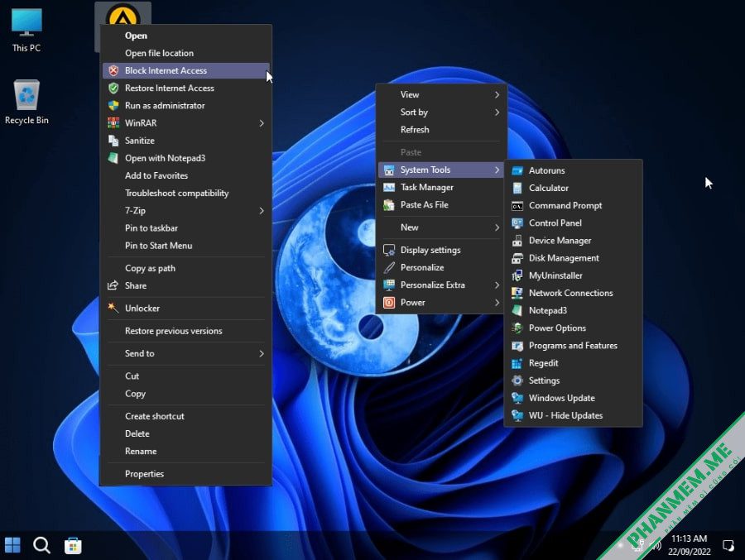Click the Windows Update icon

click(x=517, y=398)
